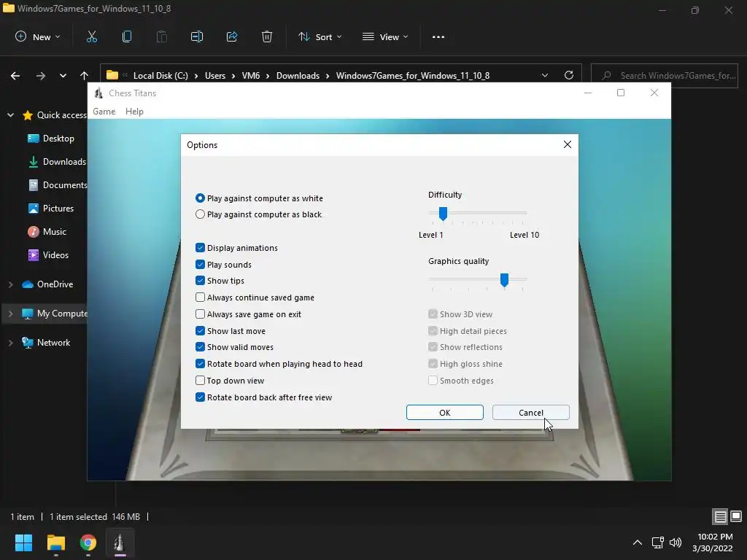
Task: Open the See more ellipsis menu
Action: (438, 36)
